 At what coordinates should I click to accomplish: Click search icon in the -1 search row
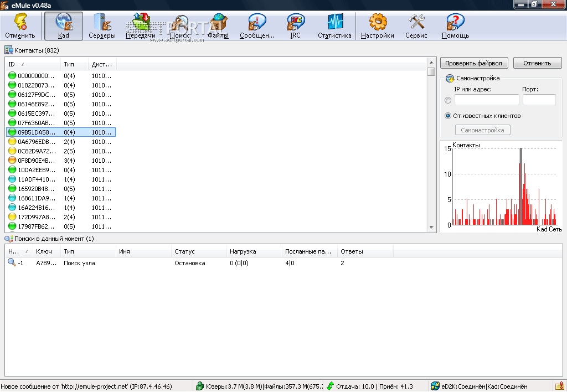click(12, 262)
